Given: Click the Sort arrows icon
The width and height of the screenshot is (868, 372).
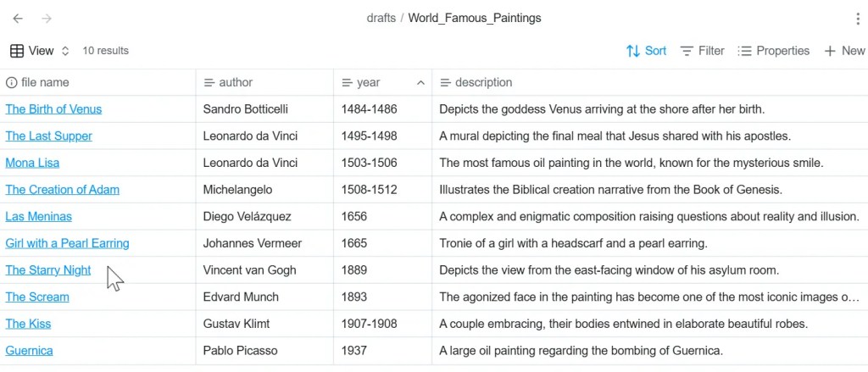Looking at the screenshot, I should 632,51.
